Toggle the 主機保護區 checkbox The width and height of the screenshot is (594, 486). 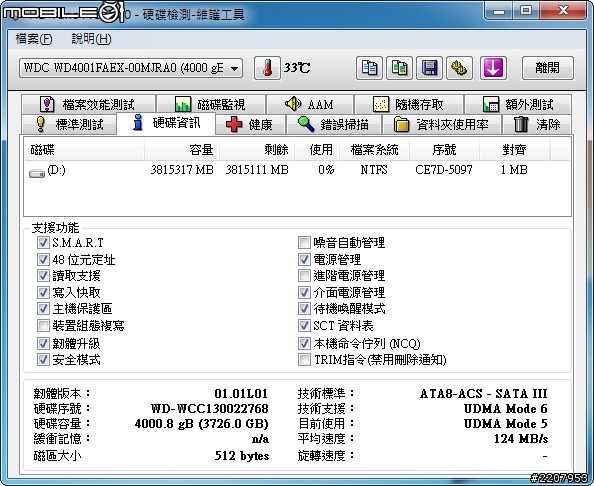point(43,308)
